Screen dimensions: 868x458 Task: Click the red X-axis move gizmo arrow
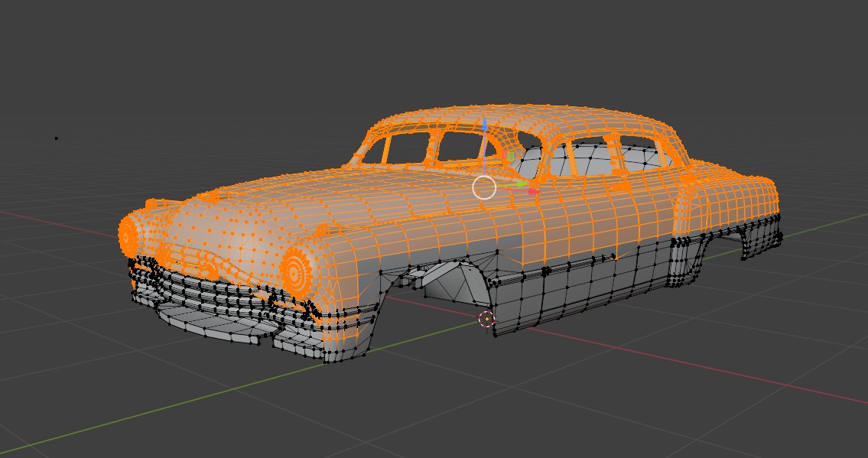pos(534,191)
